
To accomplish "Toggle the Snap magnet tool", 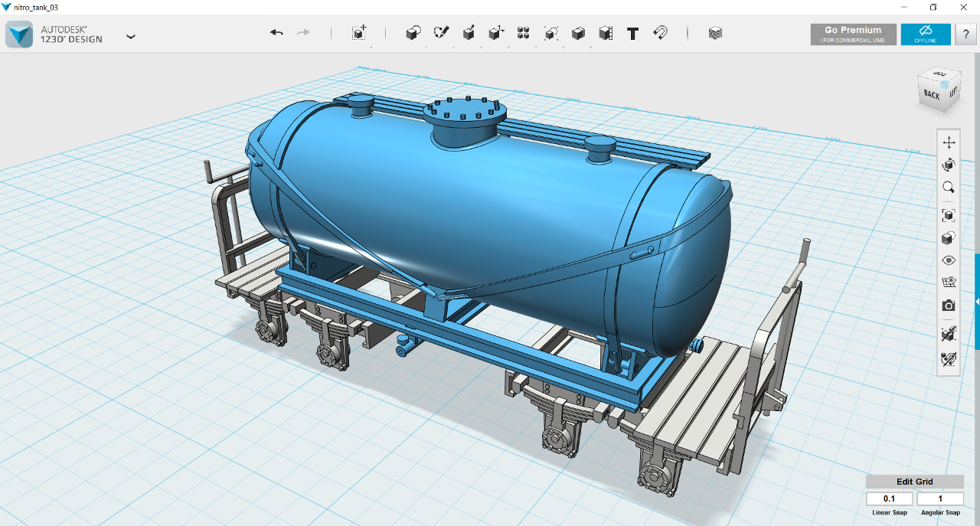I will click(660, 33).
